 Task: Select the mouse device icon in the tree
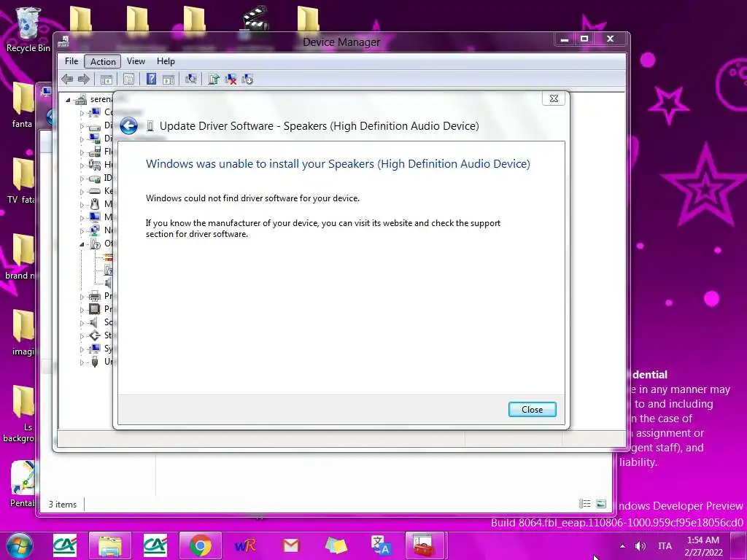[x=95, y=204]
